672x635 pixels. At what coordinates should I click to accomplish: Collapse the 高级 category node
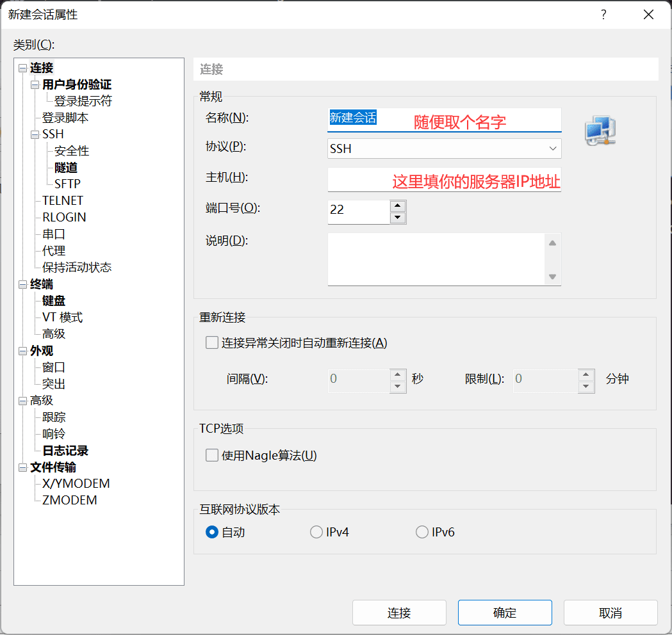(22, 401)
